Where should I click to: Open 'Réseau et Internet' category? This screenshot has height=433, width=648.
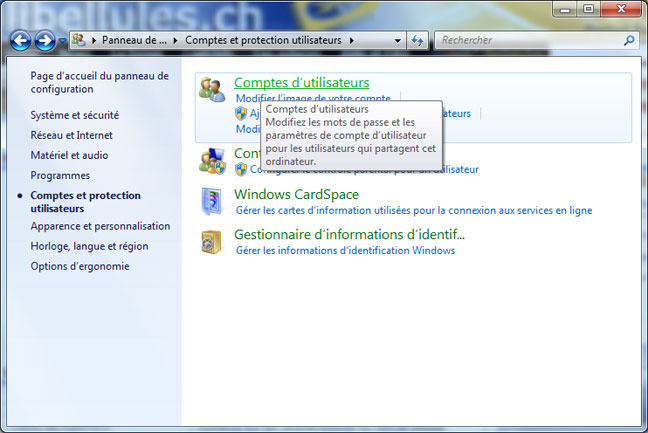coord(71,135)
